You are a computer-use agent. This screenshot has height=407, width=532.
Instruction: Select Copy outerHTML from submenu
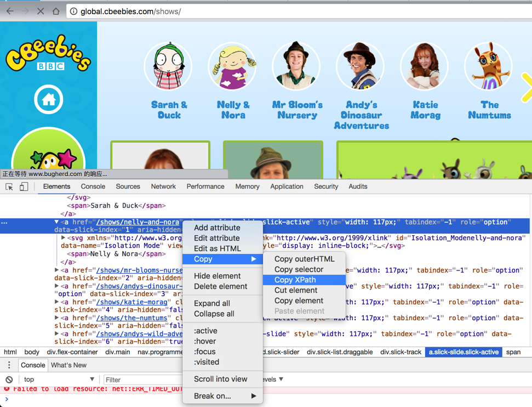(x=304, y=259)
